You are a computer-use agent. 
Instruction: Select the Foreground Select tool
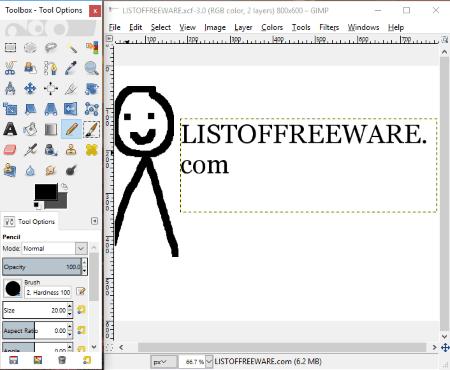[30, 68]
